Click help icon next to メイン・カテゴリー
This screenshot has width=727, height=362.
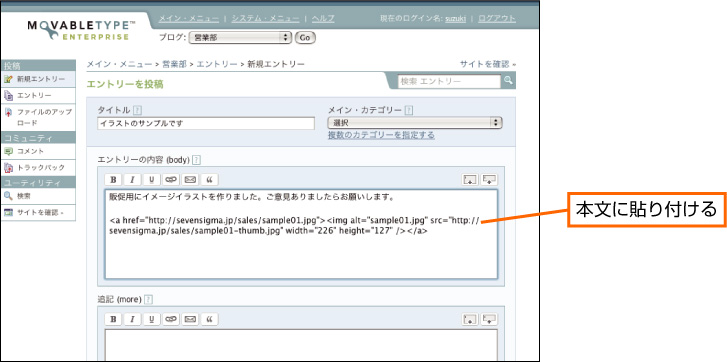click(x=409, y=110)
